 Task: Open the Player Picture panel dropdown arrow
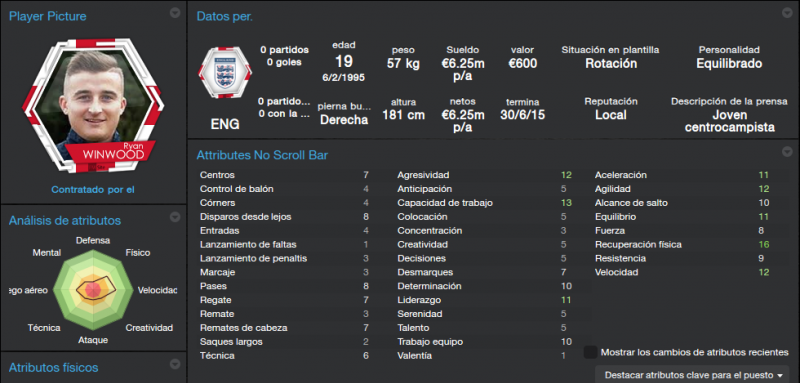(175, 13)
